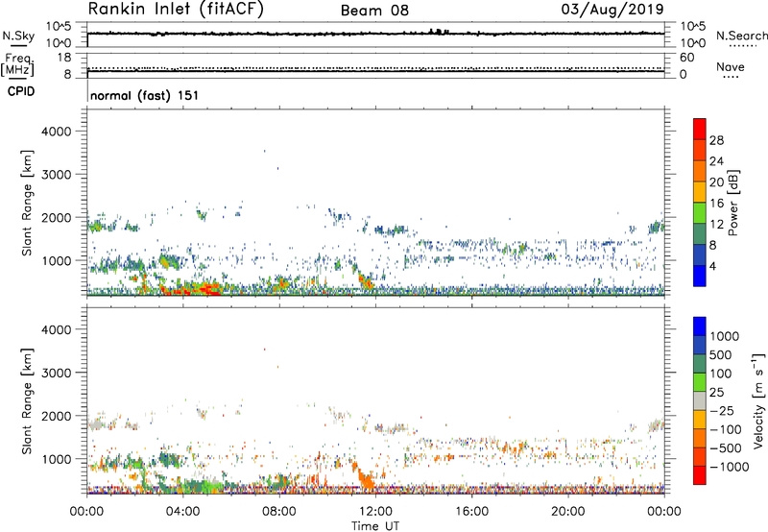This screenshot has width=768, height=532.
Task: Click the orange velocity patch near 11:30
Action: (x=365, y=476)
